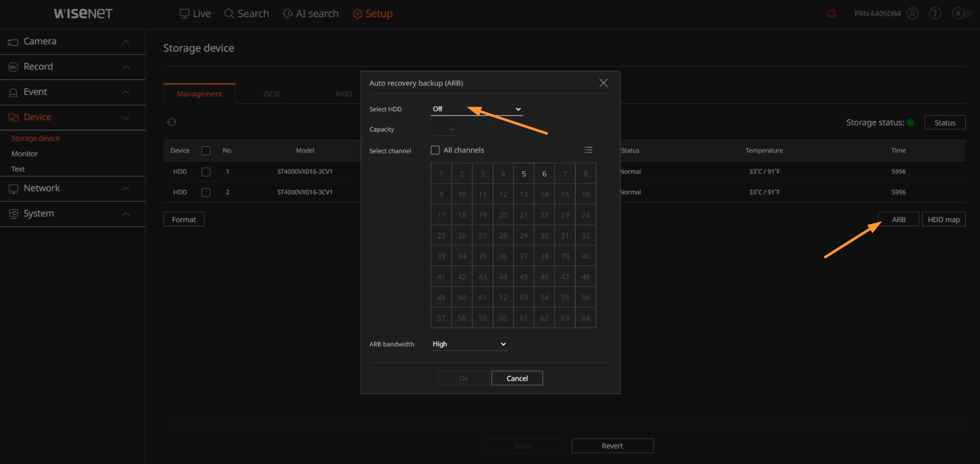Expand the Network sidebar section chevron
The image size is (980, 464).
126,188
